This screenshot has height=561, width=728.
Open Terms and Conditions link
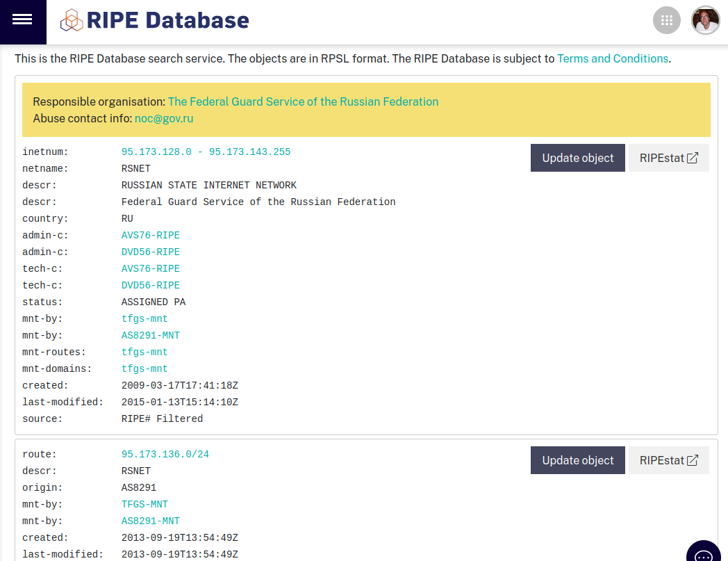tap(613, 58)
